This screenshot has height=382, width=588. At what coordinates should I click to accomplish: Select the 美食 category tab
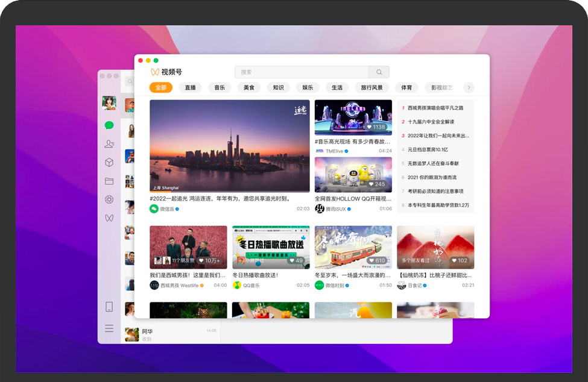pyautogui.click(x=248, y=87)
